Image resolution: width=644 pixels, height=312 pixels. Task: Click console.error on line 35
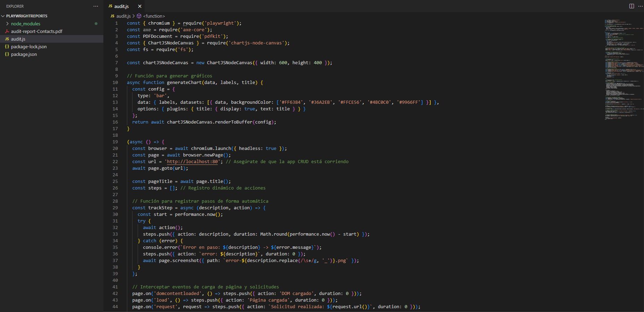click(x=160, y=247)
